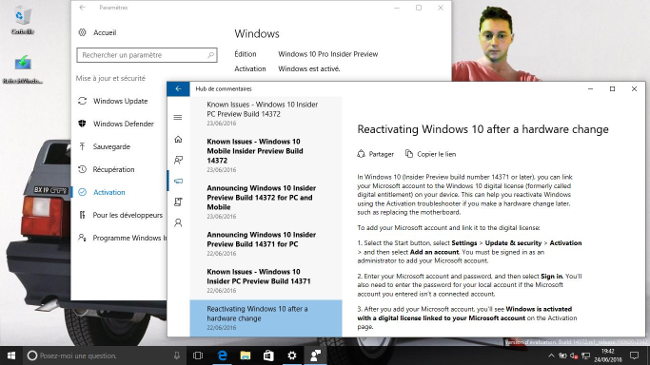Go to Accueil in Paramètres
Viewport: 650px width, 365px height.
coord(104,32)
